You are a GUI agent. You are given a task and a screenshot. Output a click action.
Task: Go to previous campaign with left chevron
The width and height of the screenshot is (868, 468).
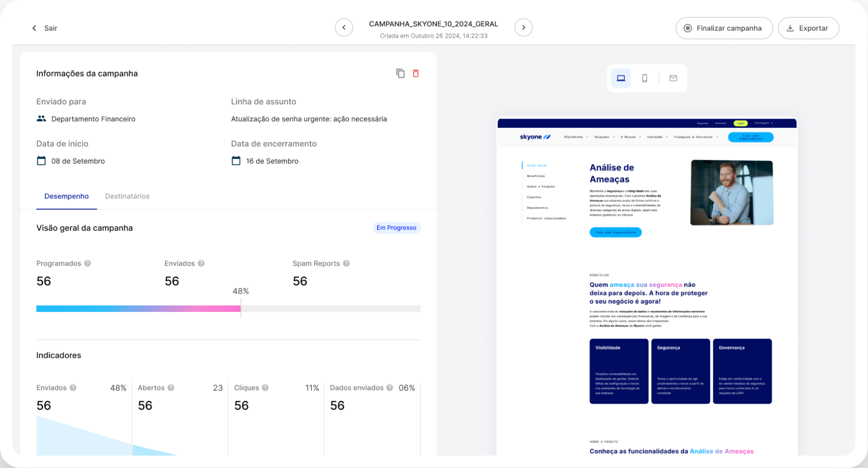pyautogui.click(x=344, y=28)
